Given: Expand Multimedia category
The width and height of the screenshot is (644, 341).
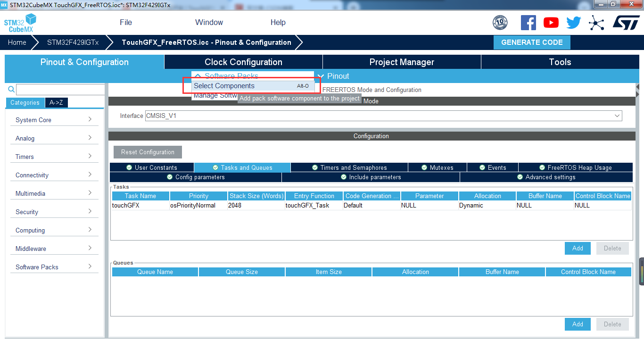Looking at the screenshot, I should [x=54, y=193].
